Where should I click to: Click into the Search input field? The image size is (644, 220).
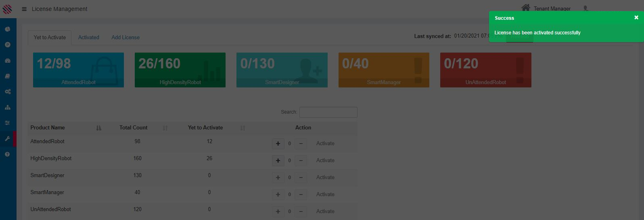point(328,112)
